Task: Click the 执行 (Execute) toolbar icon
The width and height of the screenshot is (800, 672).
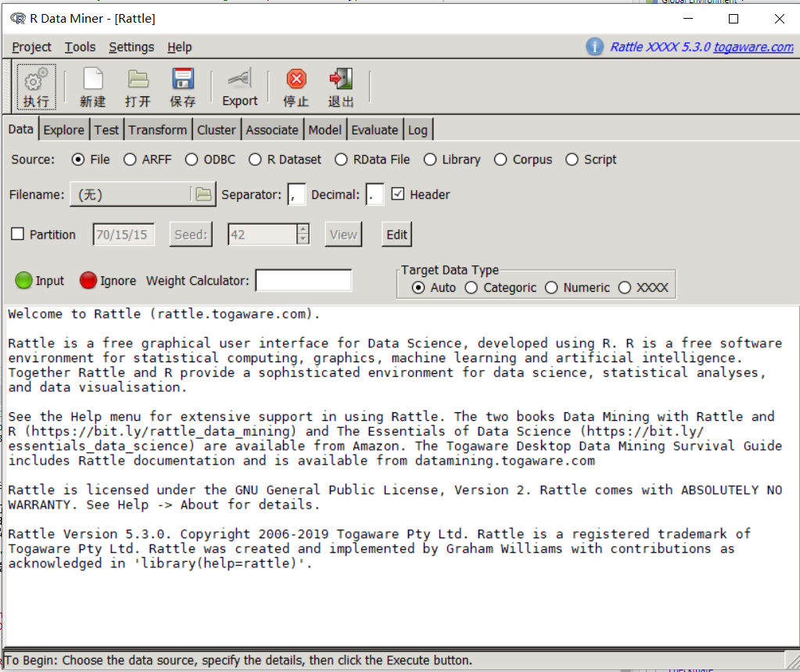Action: [35, 84]
